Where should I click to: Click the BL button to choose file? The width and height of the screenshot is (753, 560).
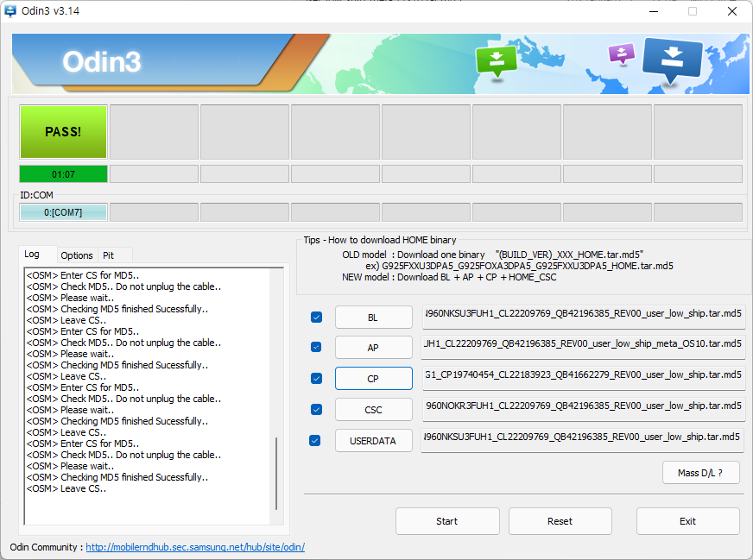(374, 318)
